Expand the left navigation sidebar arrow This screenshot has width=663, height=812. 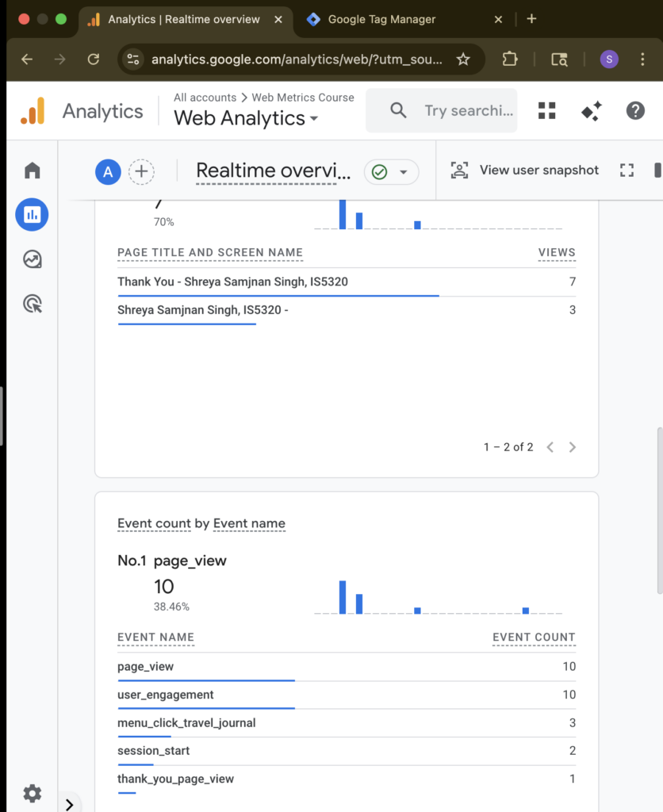point(70,804)
